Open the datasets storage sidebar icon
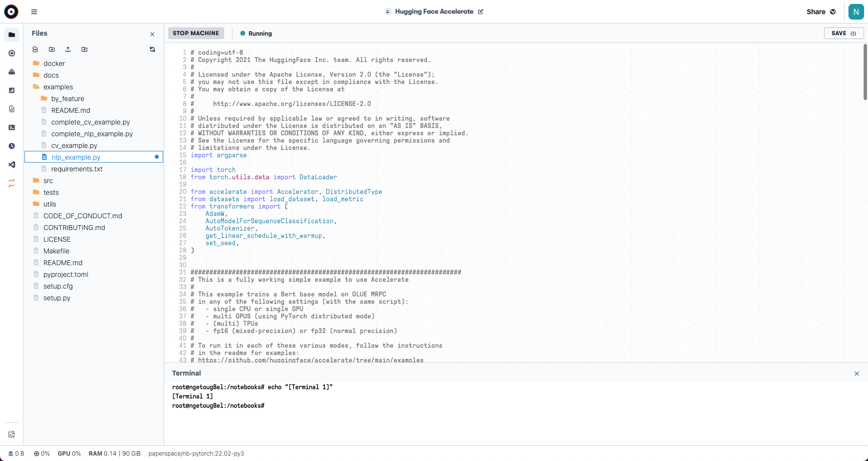 12,72
